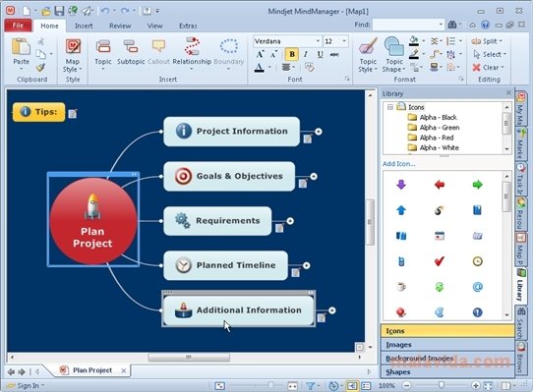533x392 pixels.
Task: Click the Split button
Action: [487, 41]
